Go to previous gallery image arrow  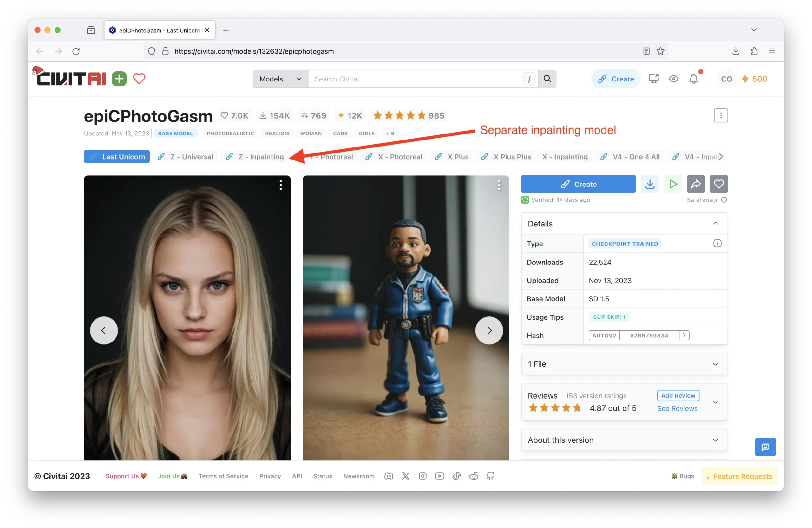(x=104, y=330)
